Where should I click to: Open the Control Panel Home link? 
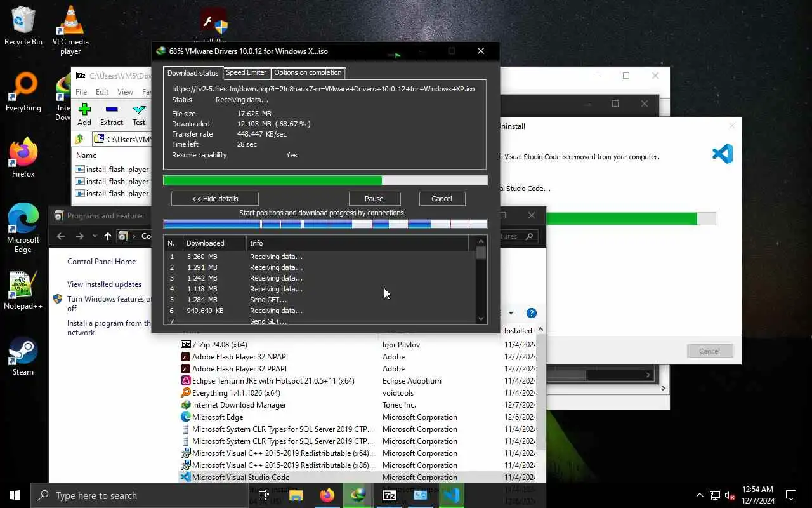pyautogui.click(x=101, y=262)
